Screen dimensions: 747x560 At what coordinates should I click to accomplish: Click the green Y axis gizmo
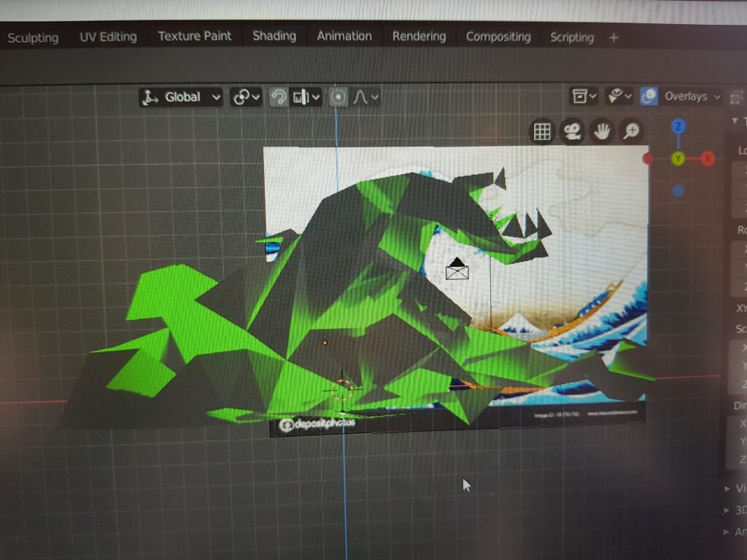point(678,158)
